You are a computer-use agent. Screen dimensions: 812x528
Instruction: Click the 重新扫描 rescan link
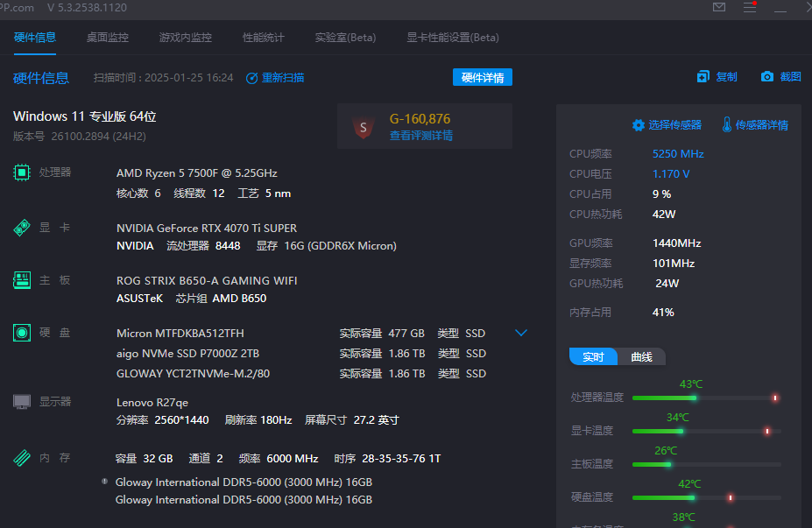click(x=275, y=77)
